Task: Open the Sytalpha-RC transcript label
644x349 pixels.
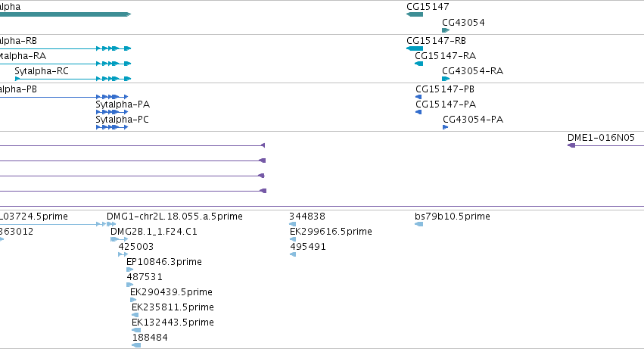Action: tap(42, 71)
